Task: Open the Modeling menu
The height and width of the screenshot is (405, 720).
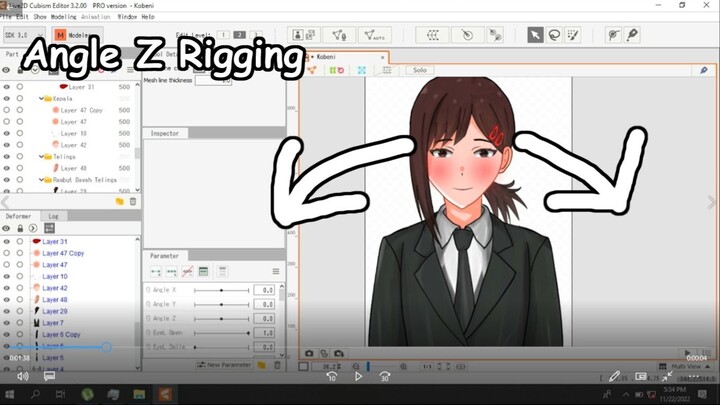Action: [x=63, y=17]
